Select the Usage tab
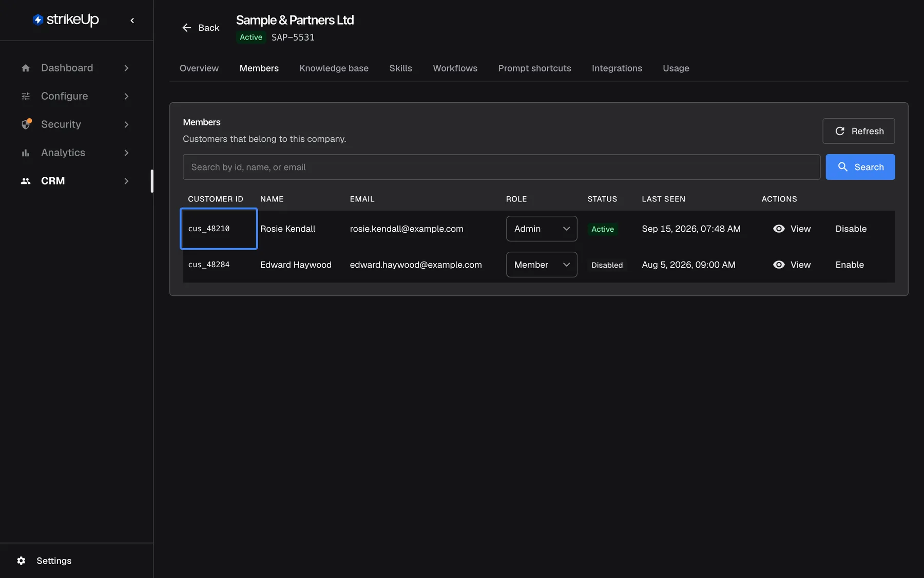This screenshot has height=578, width=924. pyautogui.click(x=676, y=68)
